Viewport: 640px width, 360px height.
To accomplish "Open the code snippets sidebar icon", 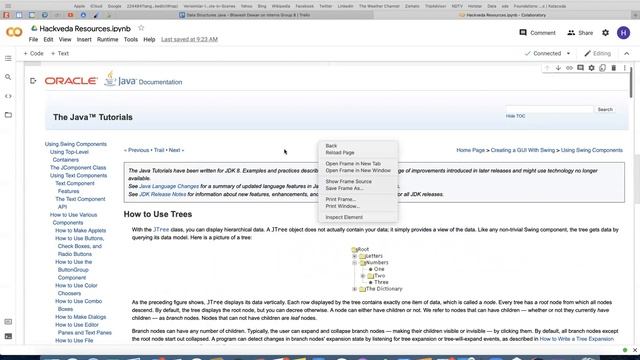I will [x=8, y=96].
